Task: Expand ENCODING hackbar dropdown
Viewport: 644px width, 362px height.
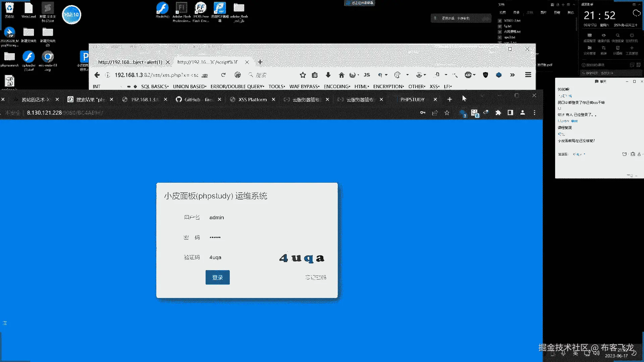Action: [337, 86]
